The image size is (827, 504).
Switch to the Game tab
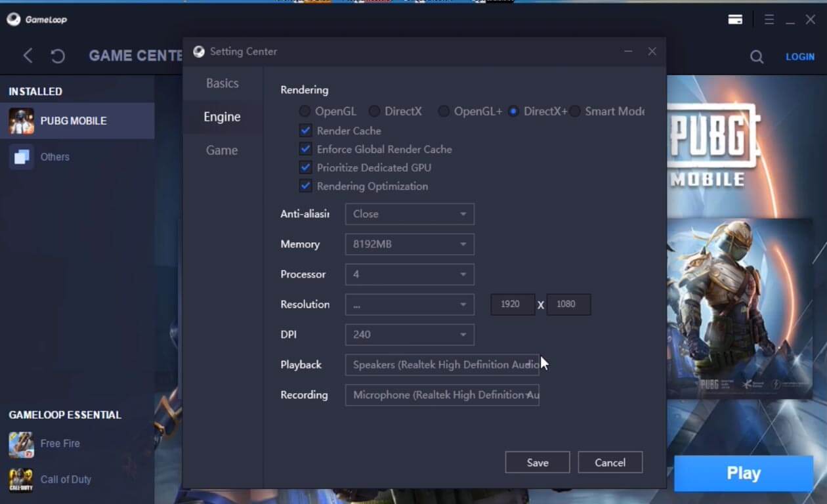(223, 150)
